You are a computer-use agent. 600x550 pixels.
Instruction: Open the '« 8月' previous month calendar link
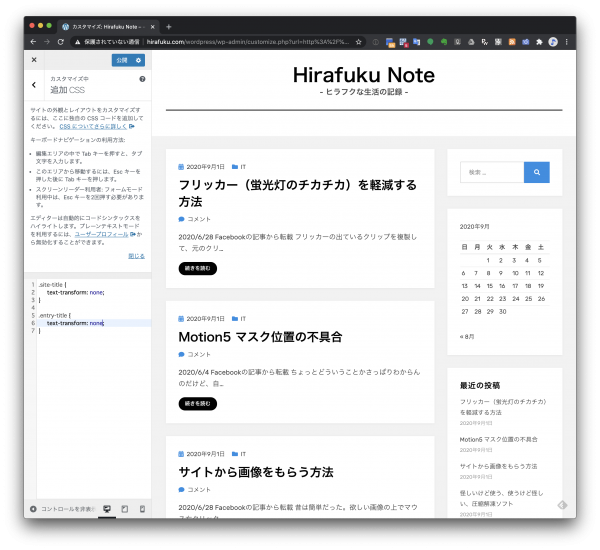coord(467,336)
